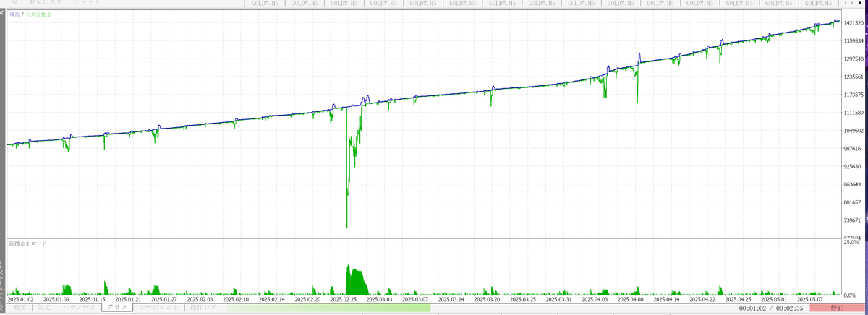Switch to the 設定 tab
Image resolution: width=868 pixels, height=315 pixels.
click(44, 308)
